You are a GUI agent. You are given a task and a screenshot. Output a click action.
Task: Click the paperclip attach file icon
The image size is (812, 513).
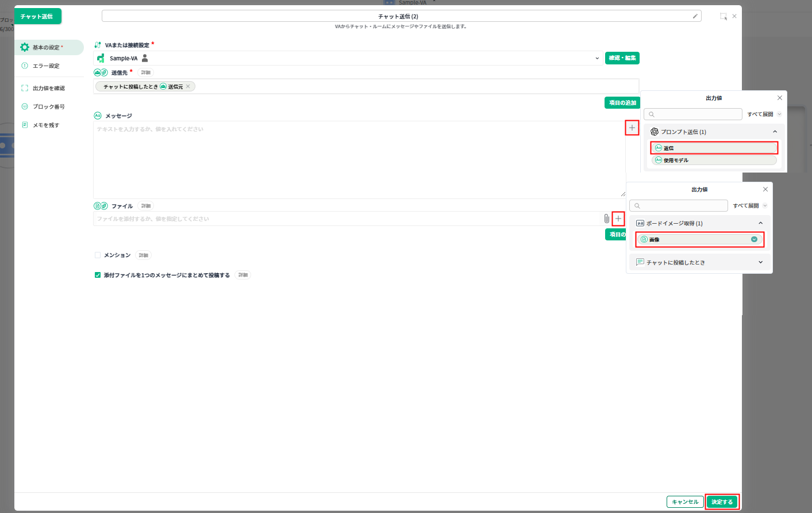coord(606,219)
